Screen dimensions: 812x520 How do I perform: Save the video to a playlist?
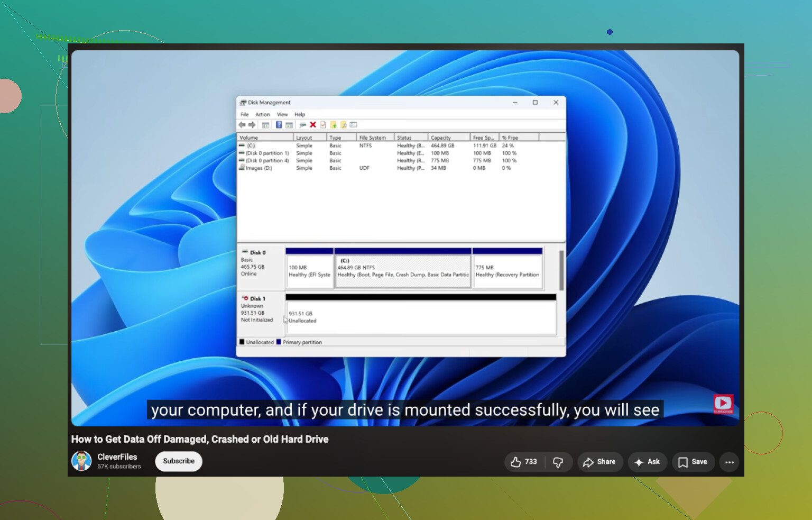(x=693, y=462)
